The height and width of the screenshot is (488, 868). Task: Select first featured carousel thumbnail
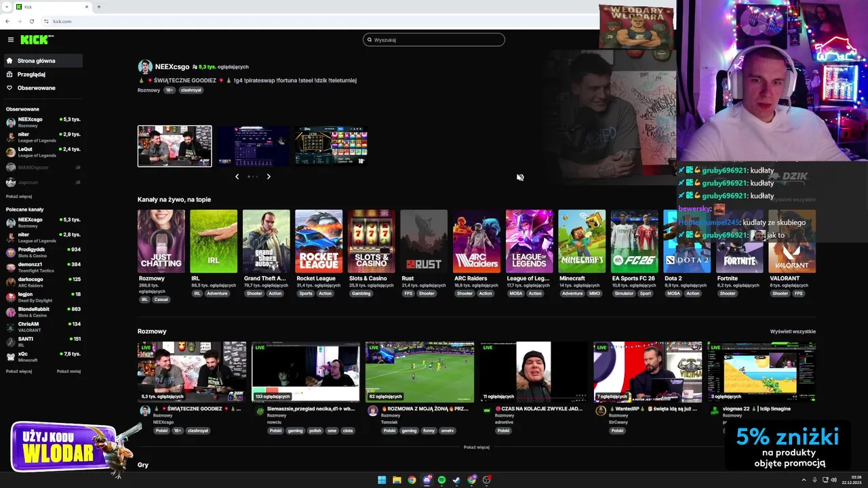pyautogui.click(x=175, y=146)
